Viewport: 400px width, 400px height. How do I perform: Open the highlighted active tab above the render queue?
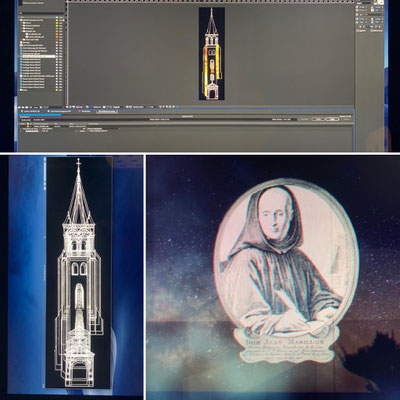point(107,111)
